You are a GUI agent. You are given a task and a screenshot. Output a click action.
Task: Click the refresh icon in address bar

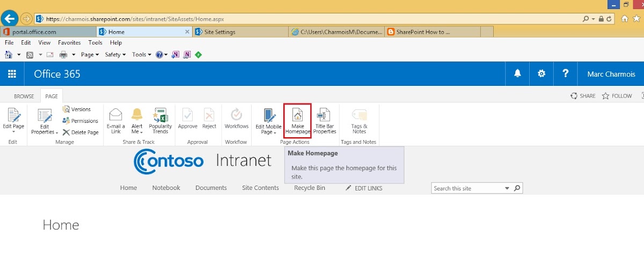(x=610, y=19)
